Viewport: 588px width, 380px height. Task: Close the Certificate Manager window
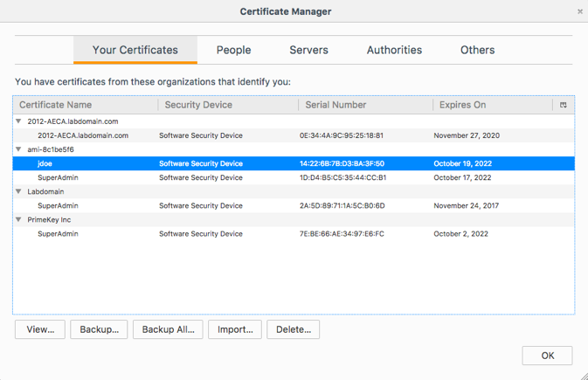pyautogui.click(x=580, y=11)
